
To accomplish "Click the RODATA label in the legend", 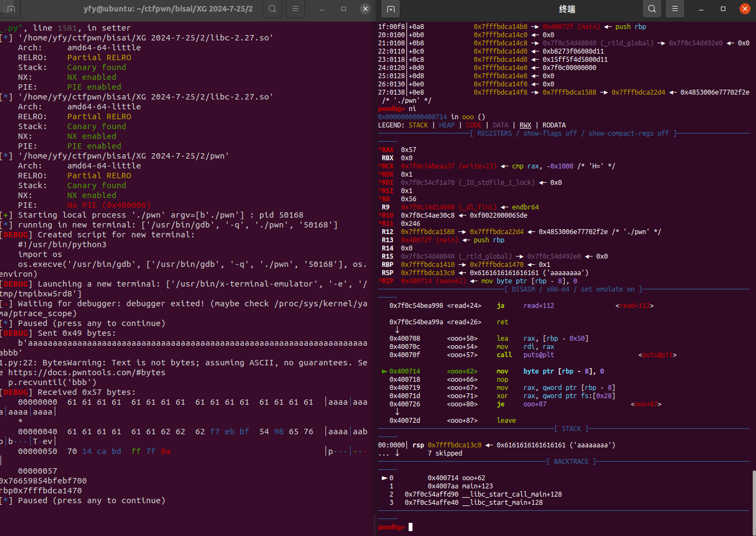I will pos(554,125).
